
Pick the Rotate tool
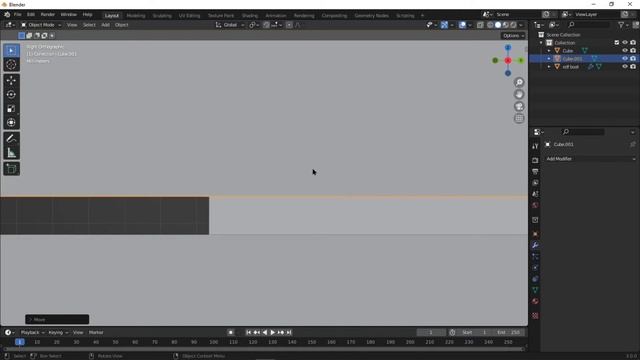click(x=11, y=94)
